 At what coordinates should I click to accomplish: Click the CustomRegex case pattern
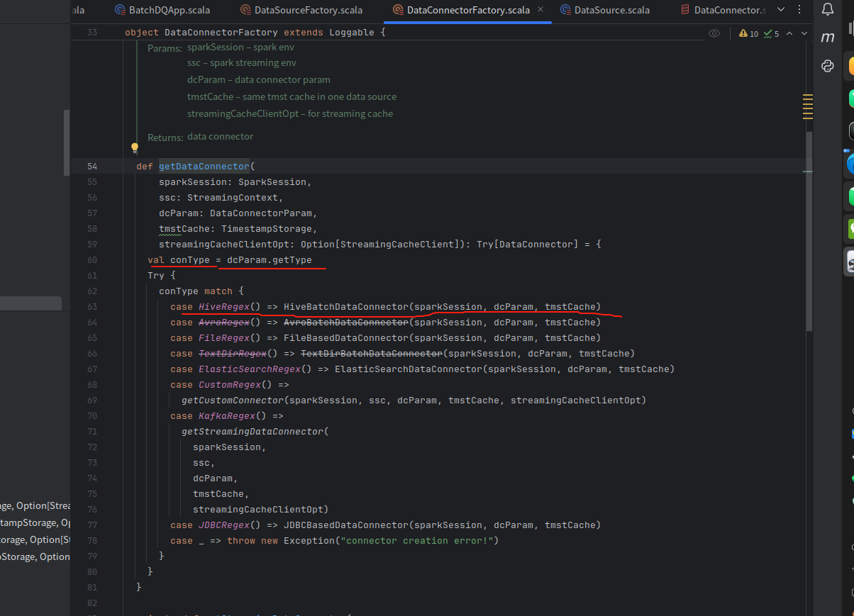(230, 385)
